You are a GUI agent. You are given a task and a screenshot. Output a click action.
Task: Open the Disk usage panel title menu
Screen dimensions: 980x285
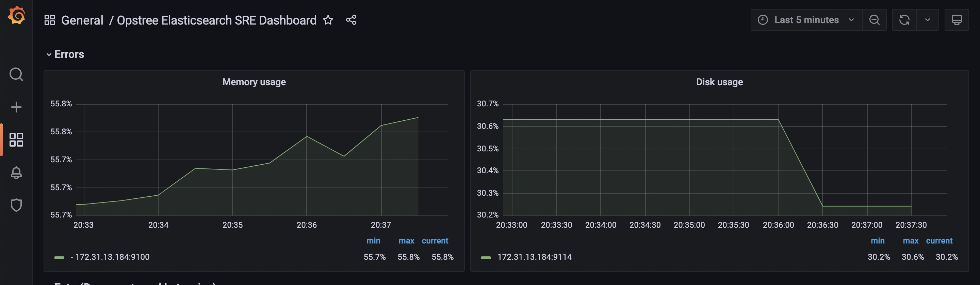click(719, 82)
